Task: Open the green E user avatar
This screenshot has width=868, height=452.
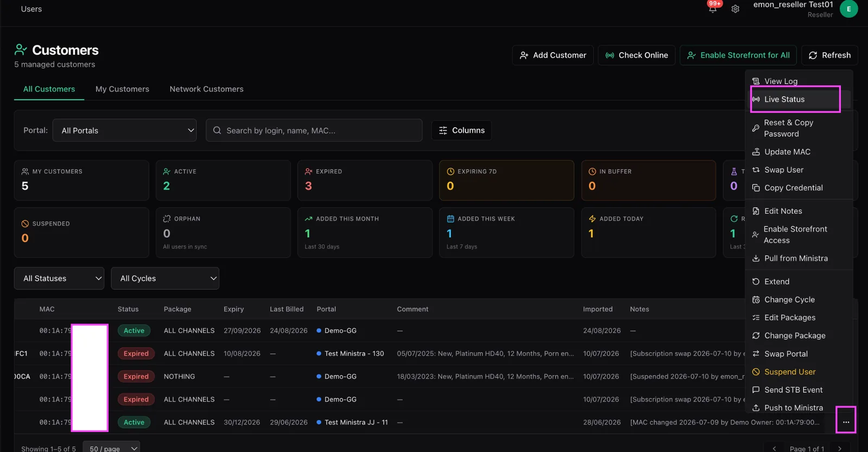Action: [x=848, y=9]
